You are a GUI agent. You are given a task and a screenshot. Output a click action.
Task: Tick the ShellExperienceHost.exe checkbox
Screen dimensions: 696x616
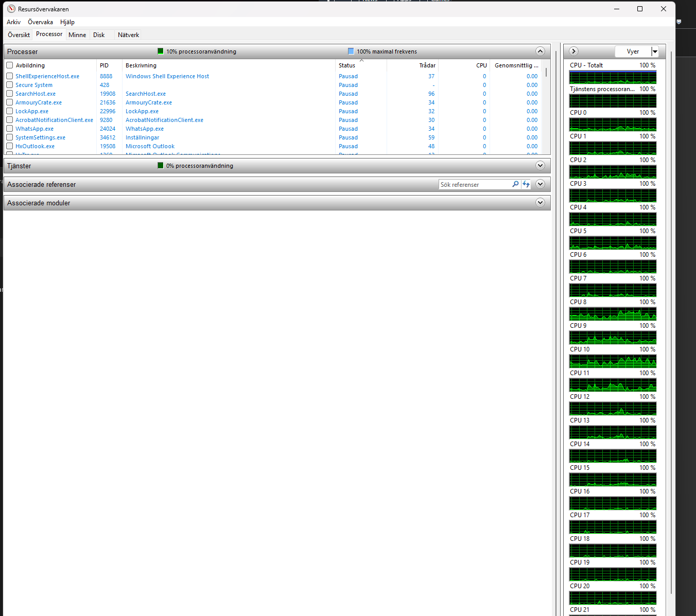(x=9, y=76)
